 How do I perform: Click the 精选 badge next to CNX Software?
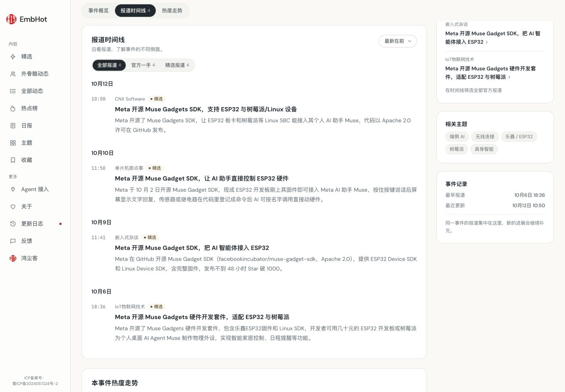pos(157,99)
